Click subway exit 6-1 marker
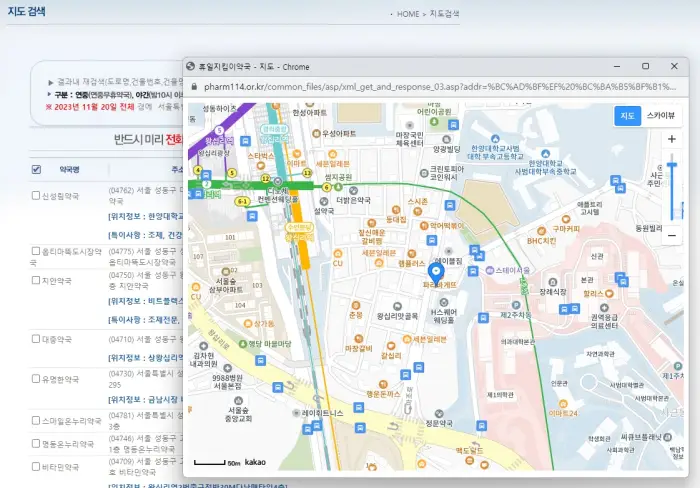Screen dimensions: 700x488 [x=242, y=201]
